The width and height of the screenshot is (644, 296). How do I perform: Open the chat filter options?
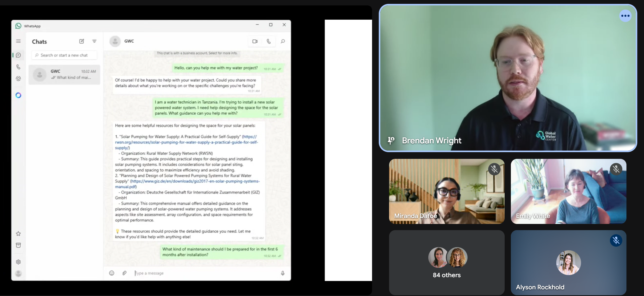(x=94, y=41)
